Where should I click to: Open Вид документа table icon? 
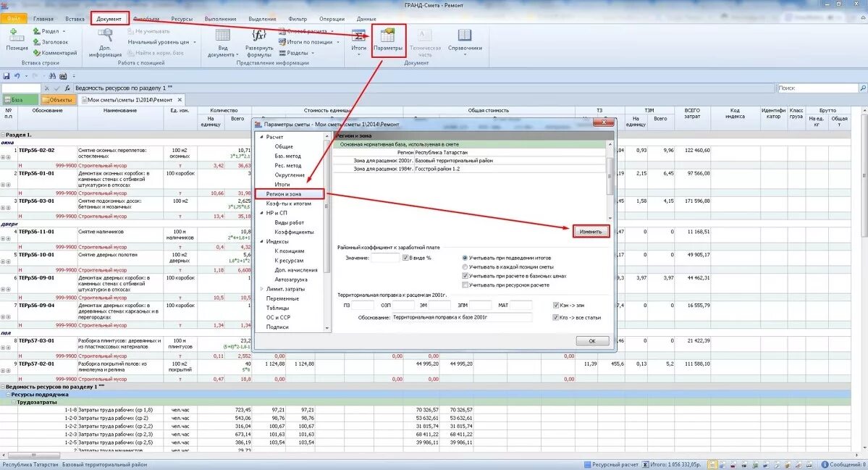[x=222, y=35]
